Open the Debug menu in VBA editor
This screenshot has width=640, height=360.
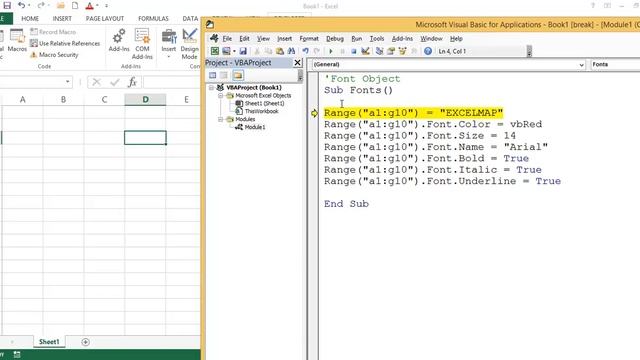coord(335,39)
